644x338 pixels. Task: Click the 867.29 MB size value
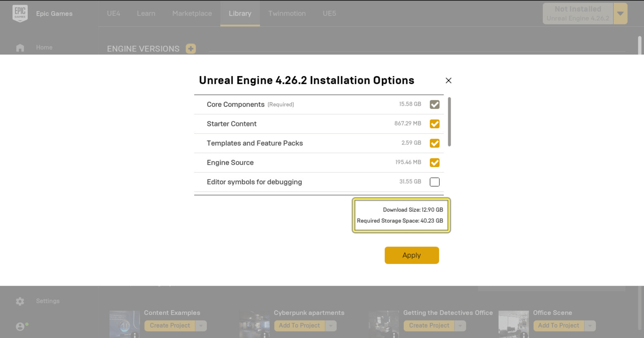(408, 123)
